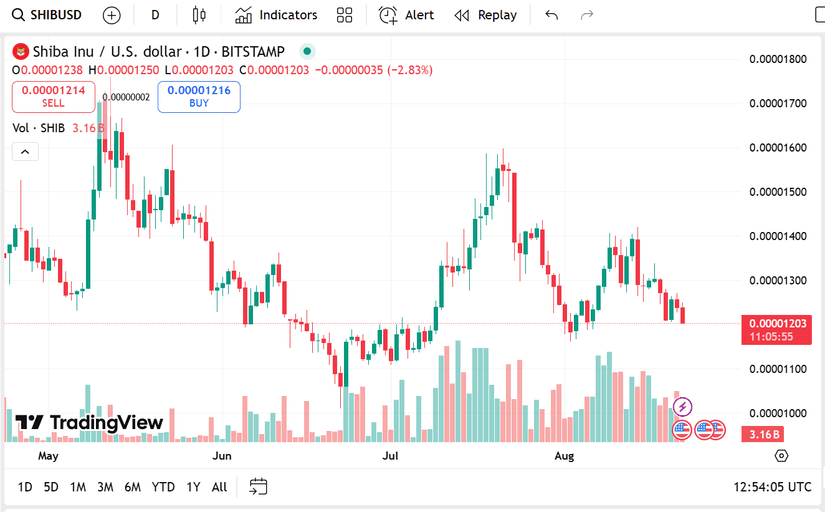Image resolution: width=825 pixels, height=512 pixels.
Task: Select the All date range
Action: tap(219, 487)
